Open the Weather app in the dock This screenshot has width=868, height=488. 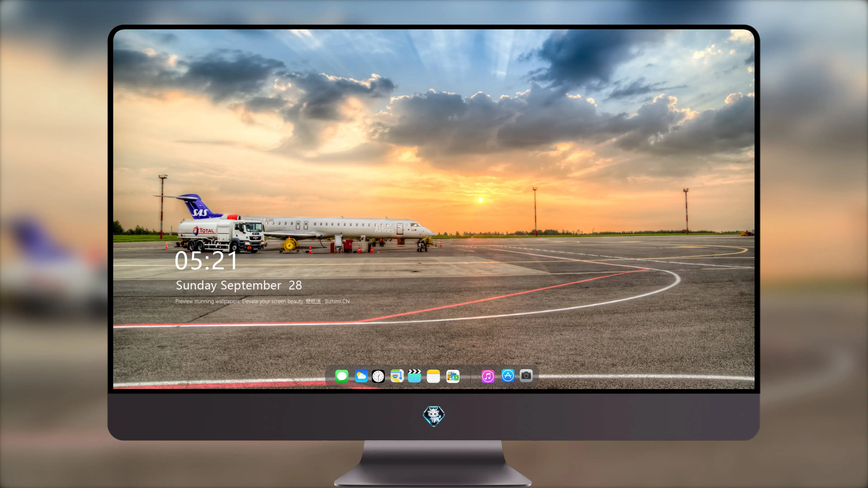361,376
